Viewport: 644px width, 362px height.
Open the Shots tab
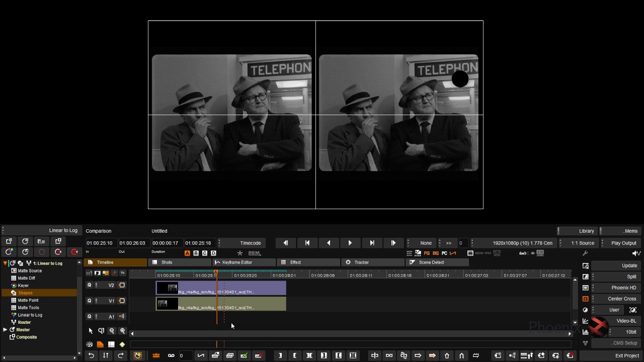point(180,262)
